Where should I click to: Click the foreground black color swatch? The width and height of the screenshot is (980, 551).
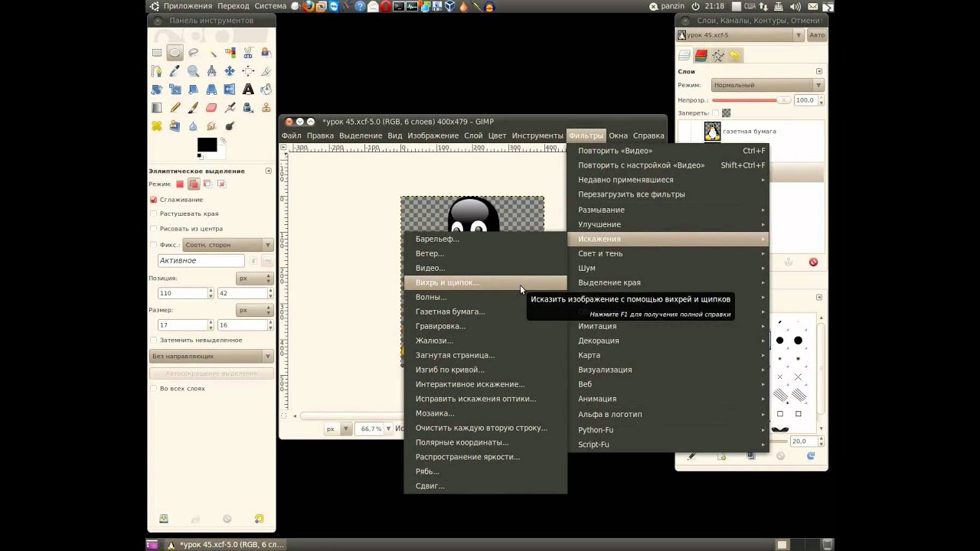pos(207,145)
